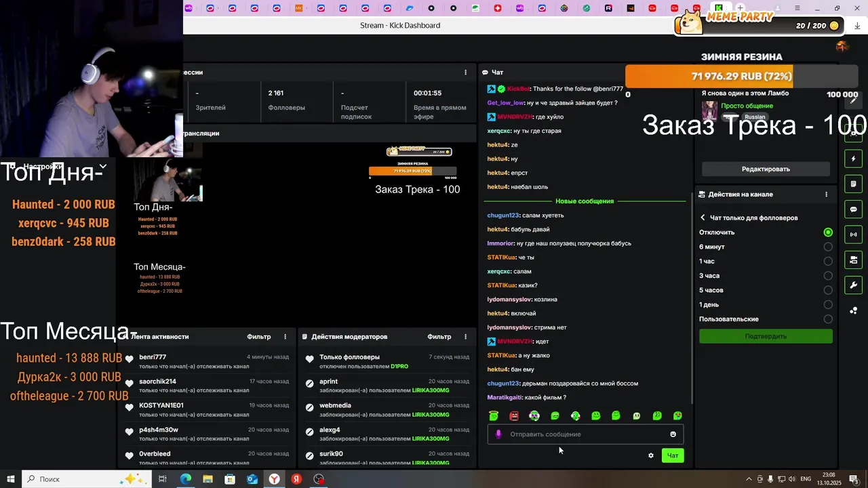Click p4sh4m30w in activity feed
868x488 pixels.
159,430
